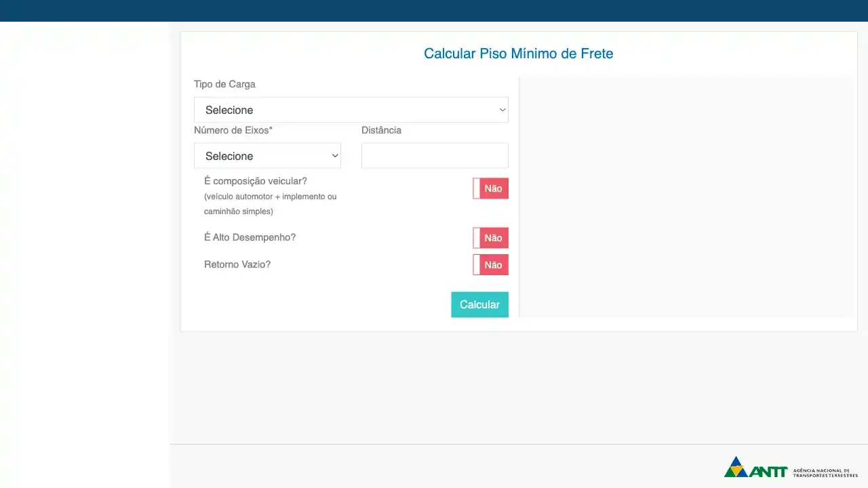Click the blue ANTT pyramid emblem
The height and width of the screenshot is (488, 868).
[x=736, y=466]
